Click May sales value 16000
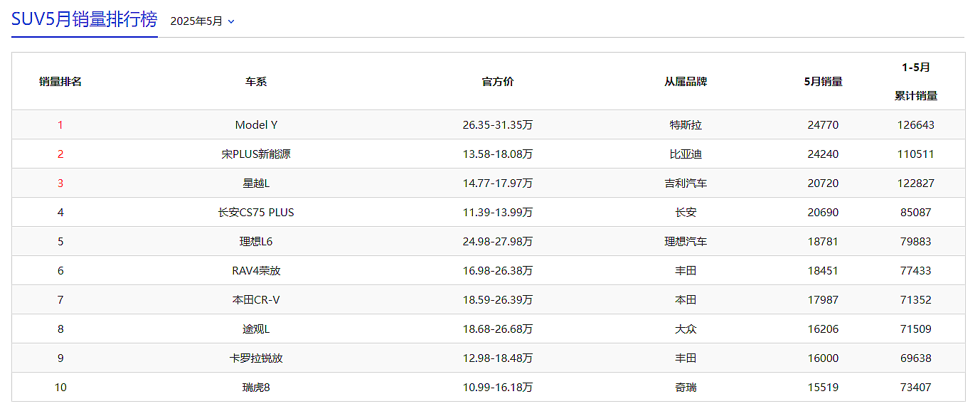980x416 pixels. [x=823, y=358]
